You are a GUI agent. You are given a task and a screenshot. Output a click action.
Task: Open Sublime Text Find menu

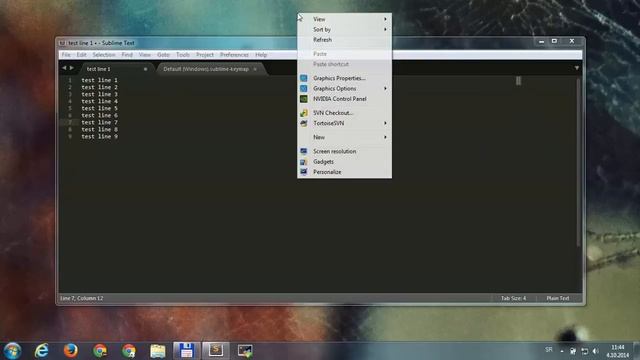click(127, 55)
